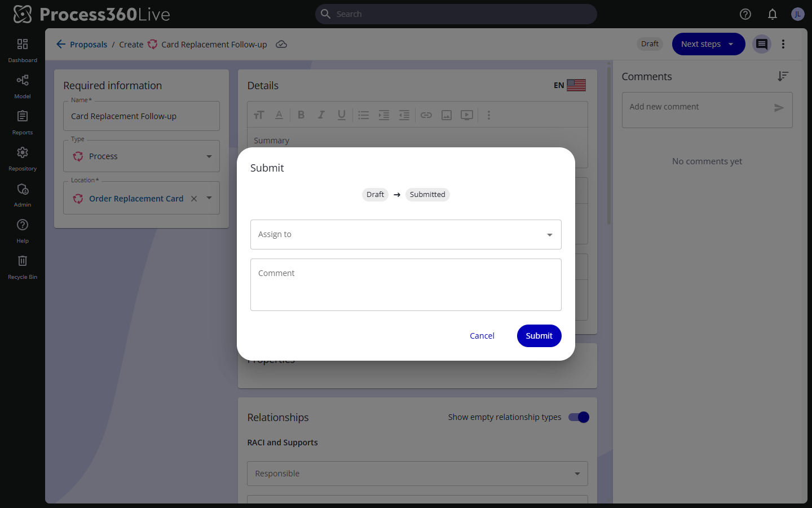Open the JL user avatar menu
Image resolution: width=812 pixels, height=508 pixels.
(797, 14)
